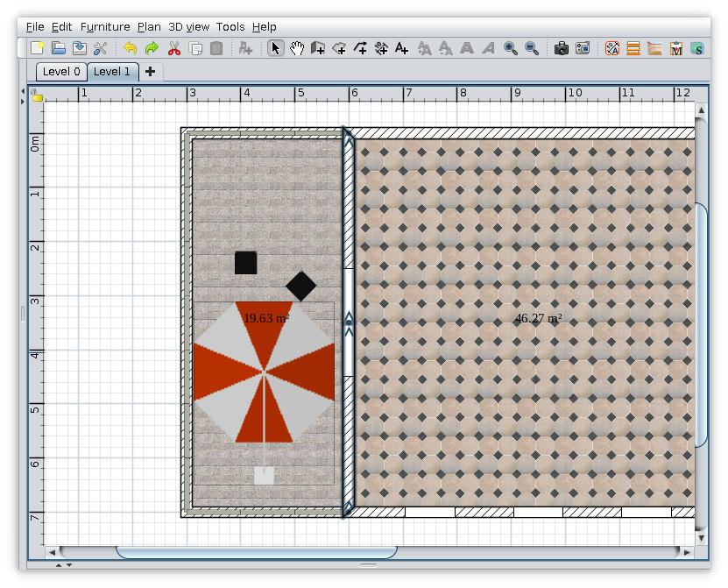Open the Tools menu
Screen dimensions: 728x588
coord(230,27)
